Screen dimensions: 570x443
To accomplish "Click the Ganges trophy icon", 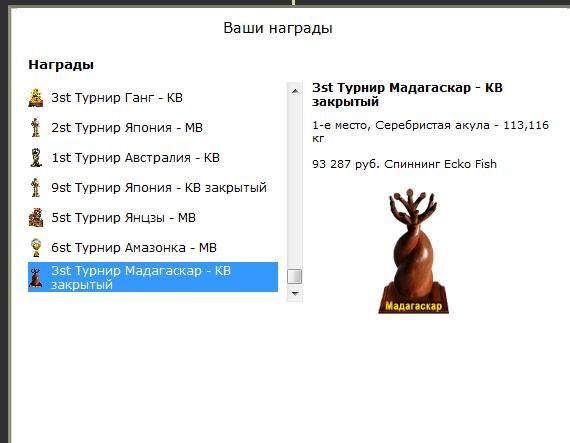I will (x=36, y=97).
